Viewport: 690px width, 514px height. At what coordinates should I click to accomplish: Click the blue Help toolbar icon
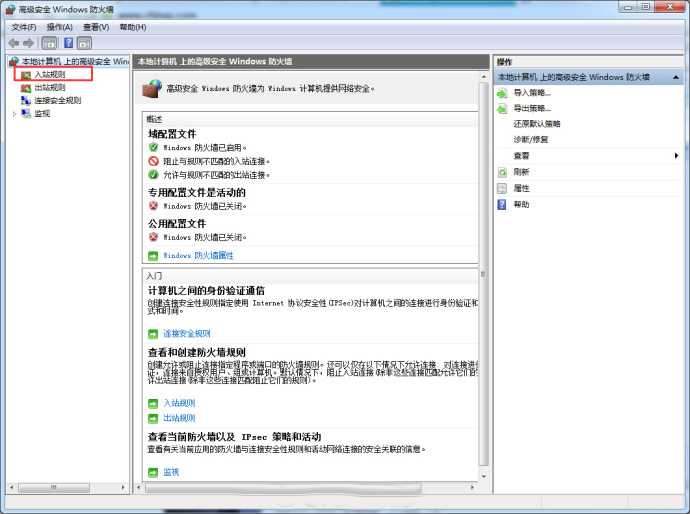(x=69, y=43)
